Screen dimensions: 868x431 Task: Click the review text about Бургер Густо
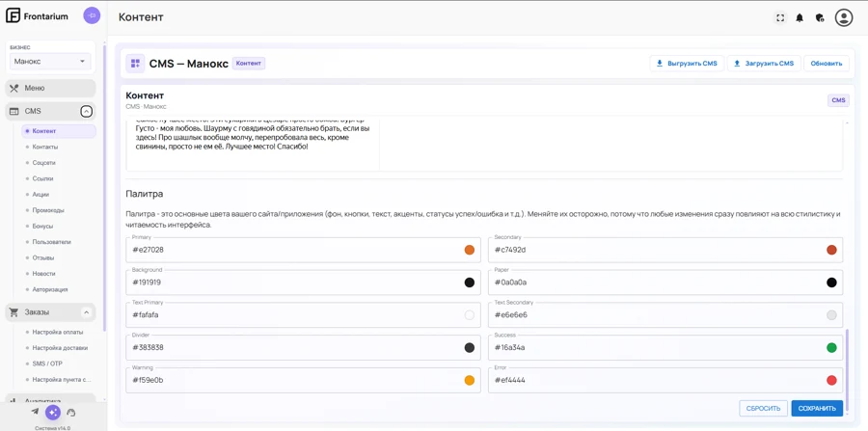pos(253,133)
